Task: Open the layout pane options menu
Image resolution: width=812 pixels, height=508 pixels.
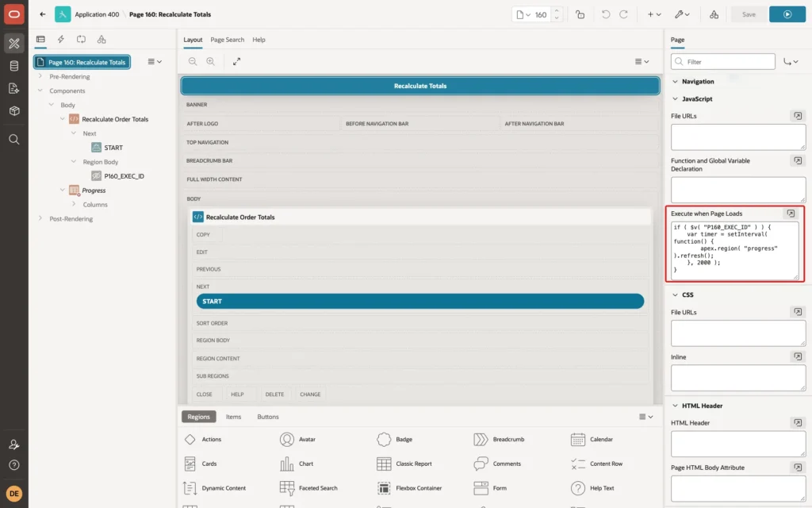Action: click(642, 61)
